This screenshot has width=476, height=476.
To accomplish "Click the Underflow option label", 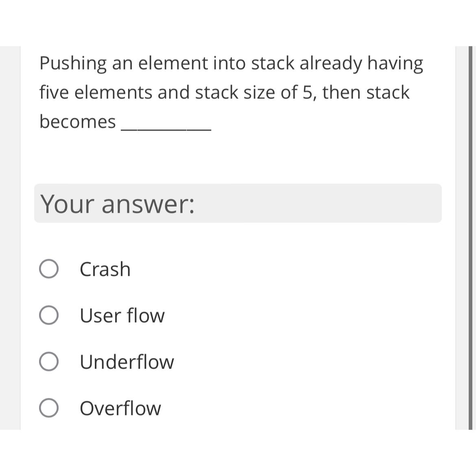I will 127,362.
